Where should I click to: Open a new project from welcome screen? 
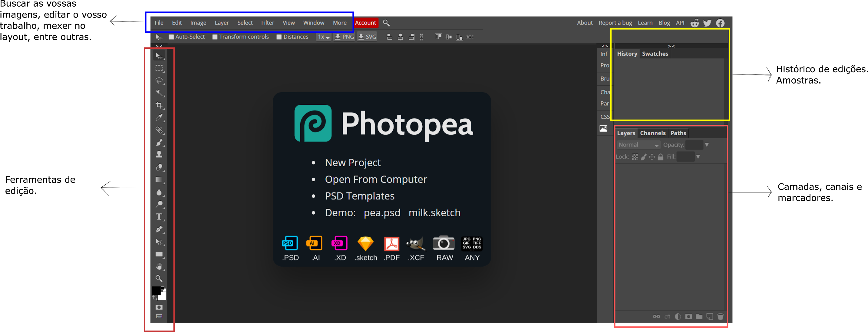[x=353, y=162]
